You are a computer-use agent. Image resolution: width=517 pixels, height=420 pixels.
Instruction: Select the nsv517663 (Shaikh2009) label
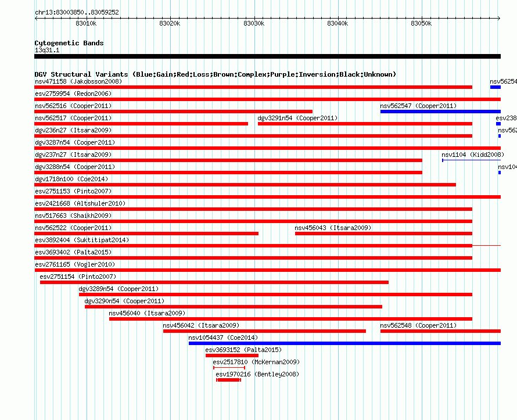(x=73, y=216)
